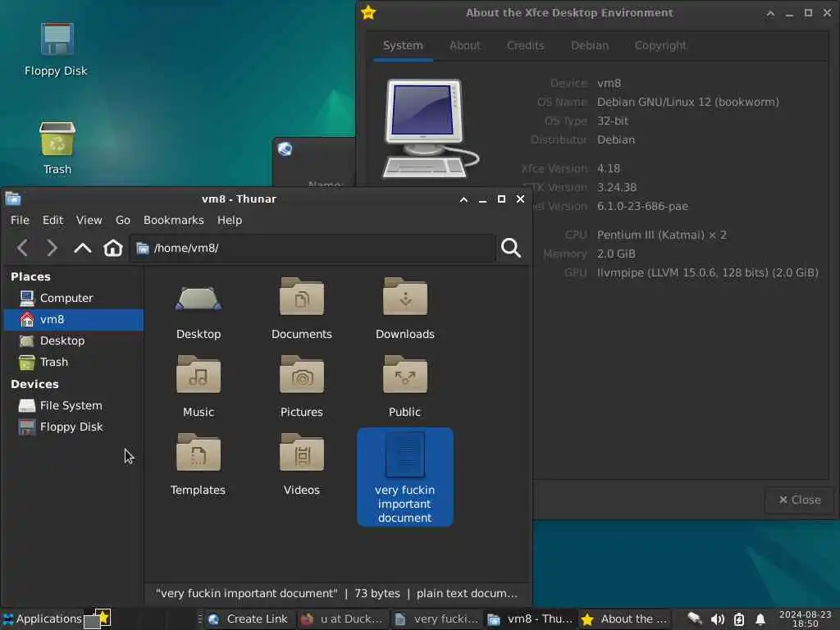The height and width of the screenshot is (630, 840).
Task: Switch to the Credits tab in About Xfce
Action: tap(525, 46)
